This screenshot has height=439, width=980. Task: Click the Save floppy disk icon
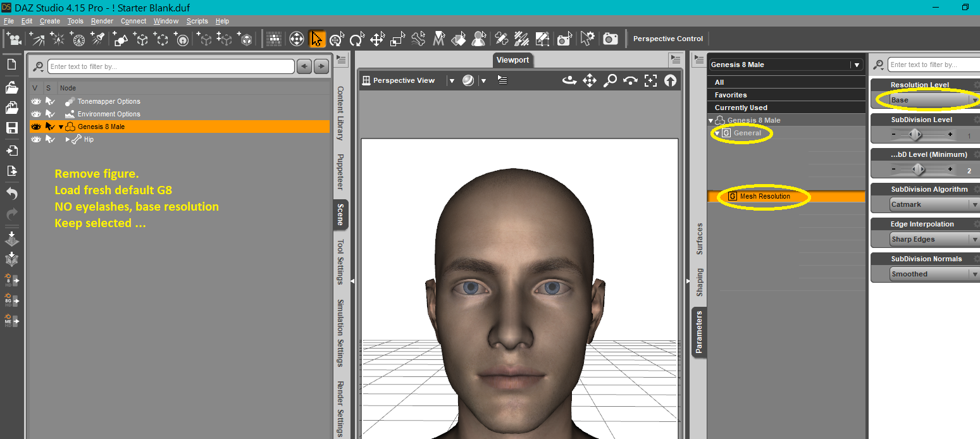point(11,128)
